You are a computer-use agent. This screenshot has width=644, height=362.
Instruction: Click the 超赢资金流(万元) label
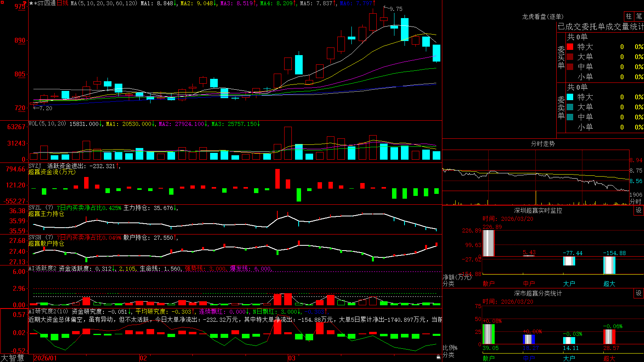click(52, 172)
